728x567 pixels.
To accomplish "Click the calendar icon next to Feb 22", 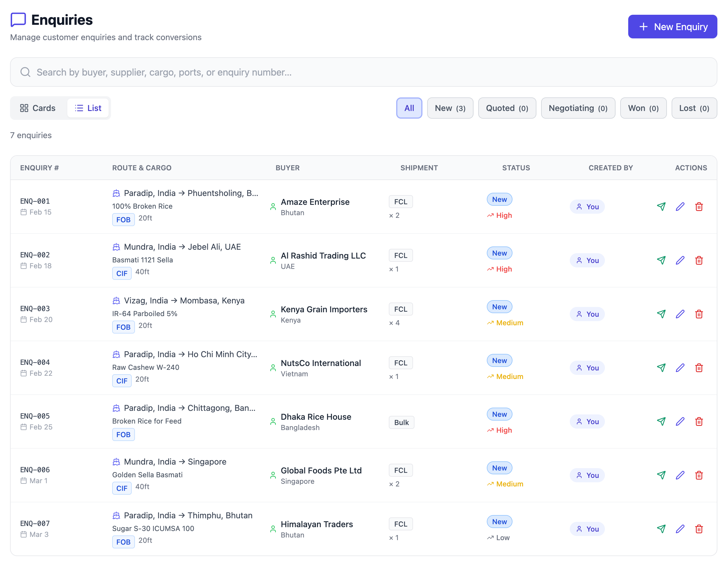I will point(23,373).
